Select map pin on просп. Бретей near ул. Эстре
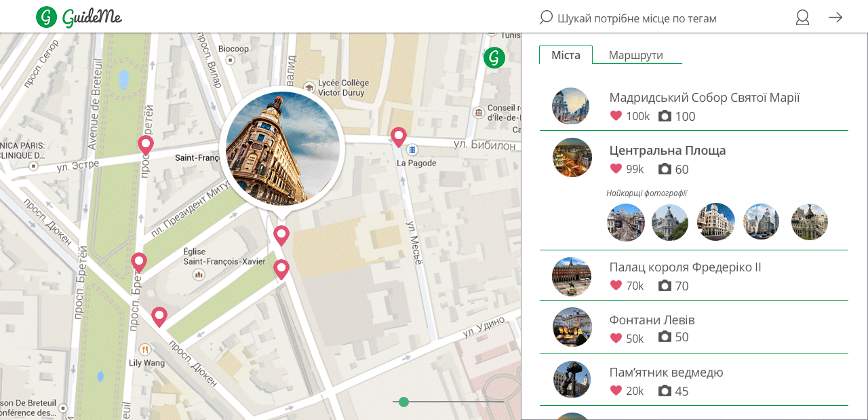The height and width of the screenshot is (420, 868). [x=145, y=146]
